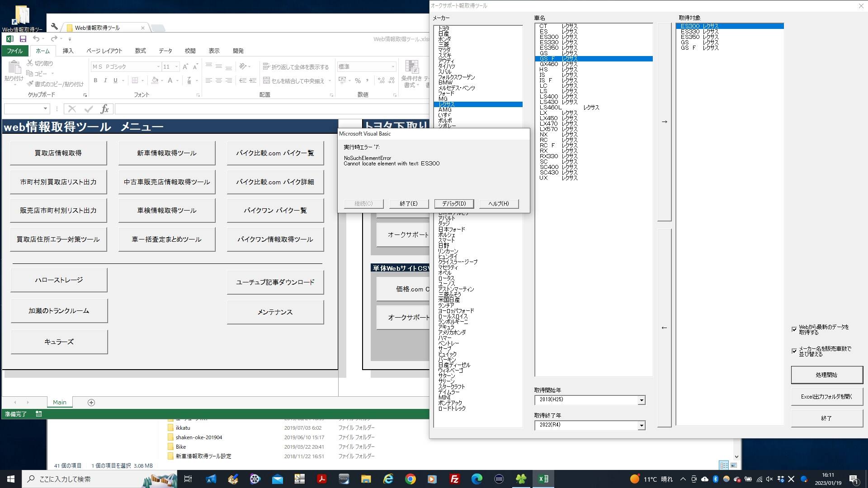The width and height of the screenshot is (868, 488).
Task: Toggle 'Webから最新のデータを取得する' checkbox
Action: (x=794, y=329)
